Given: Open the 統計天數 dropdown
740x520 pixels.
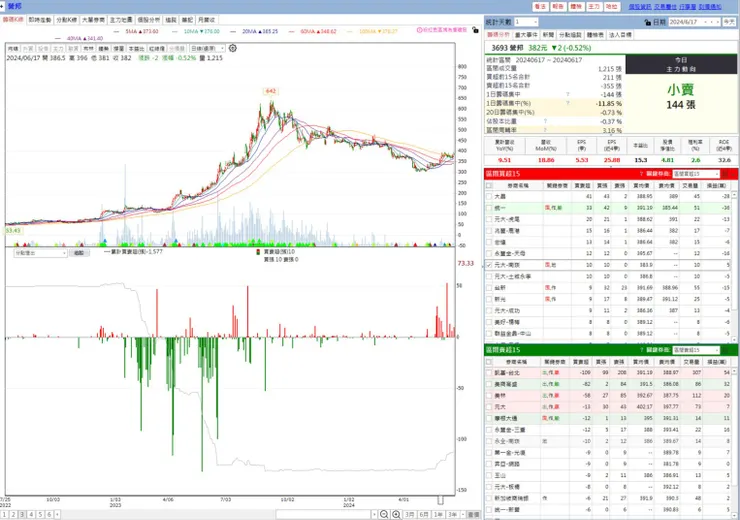Looking at the screenshot, I should click(526, 22).
